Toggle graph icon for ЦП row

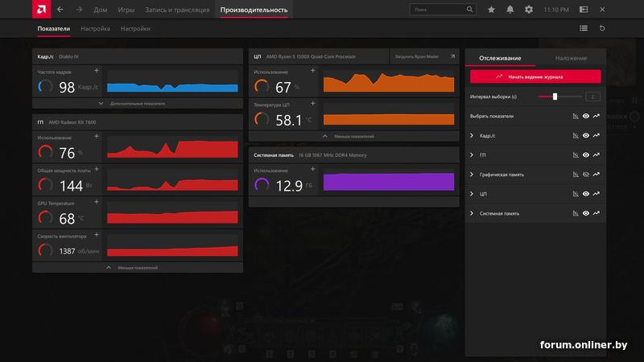pyautogui.click(x=597, y=194)
